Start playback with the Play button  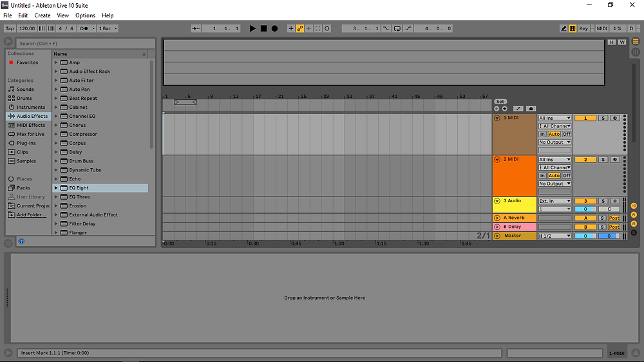pyautogui.click(x=252, y=28)
